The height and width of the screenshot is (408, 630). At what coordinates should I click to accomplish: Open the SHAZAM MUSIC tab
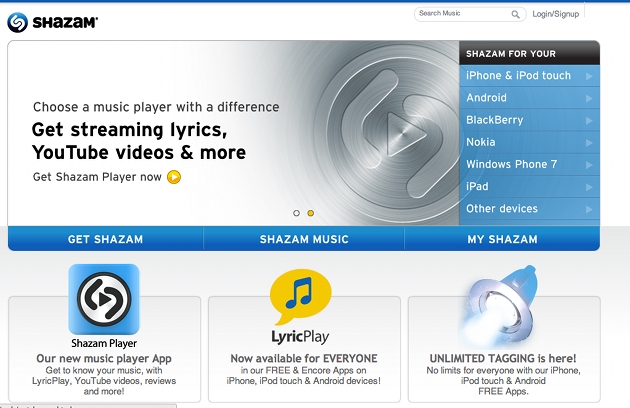point(304,239)
